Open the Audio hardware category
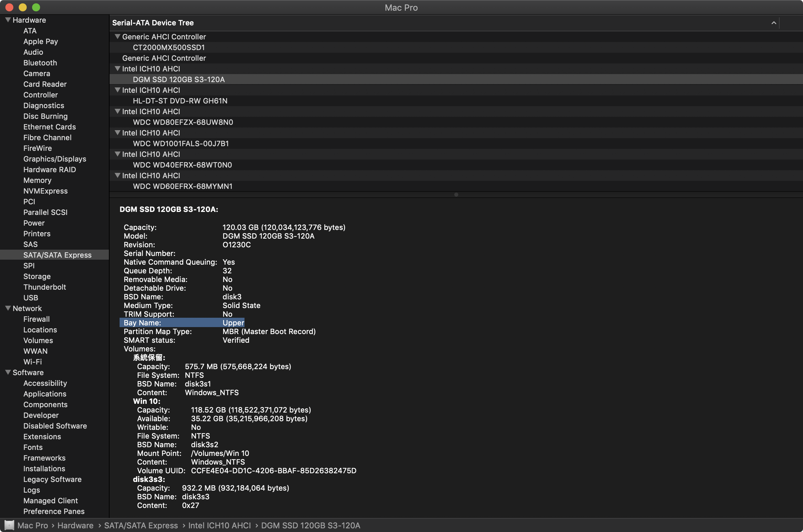 pyautogui.click(x=33, y=52)
